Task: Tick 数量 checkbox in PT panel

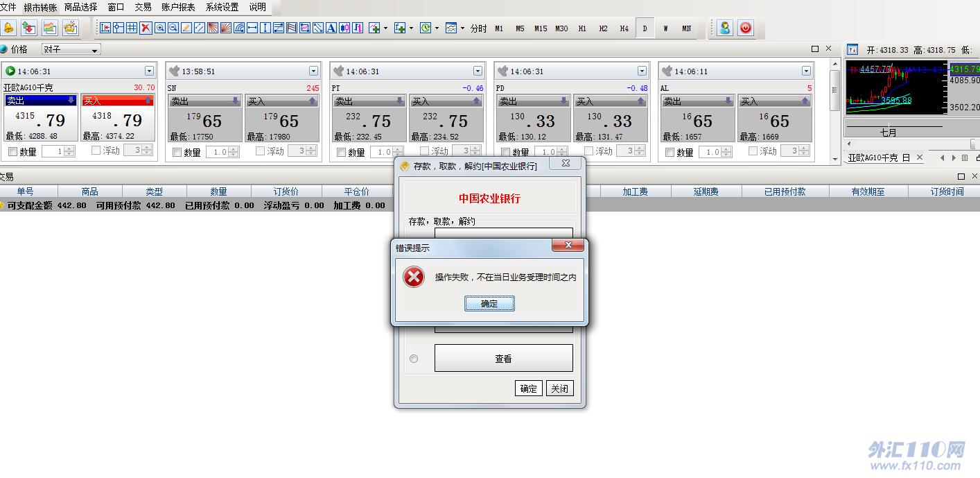Action: [x=341, y=152]
